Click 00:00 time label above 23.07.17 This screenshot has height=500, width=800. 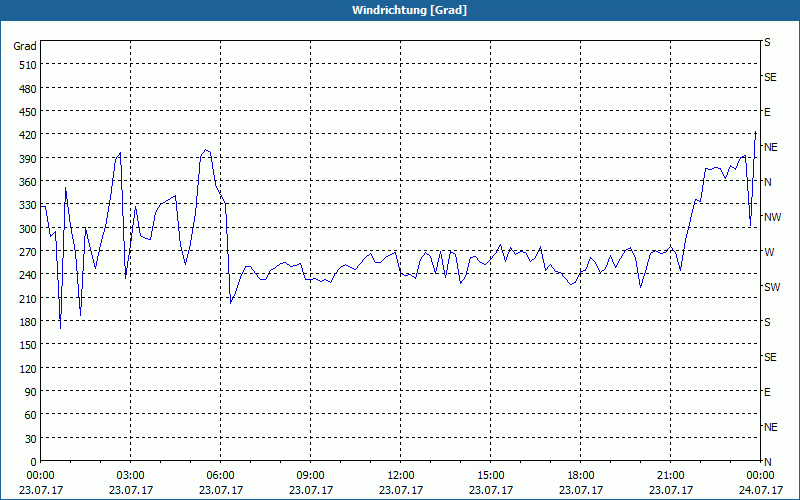coord(40,476)
